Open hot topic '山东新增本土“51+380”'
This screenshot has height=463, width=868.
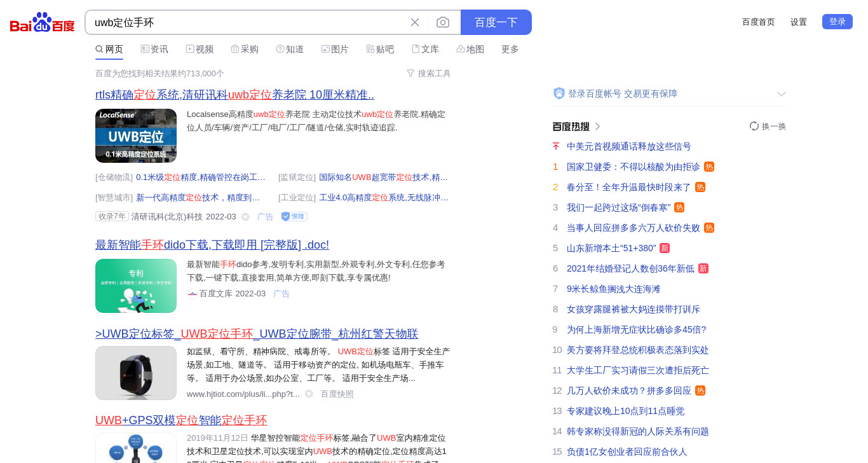(x=611, y=248)
